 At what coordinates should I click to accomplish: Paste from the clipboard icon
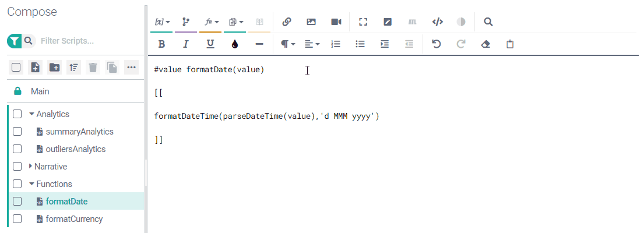[510, 44]
